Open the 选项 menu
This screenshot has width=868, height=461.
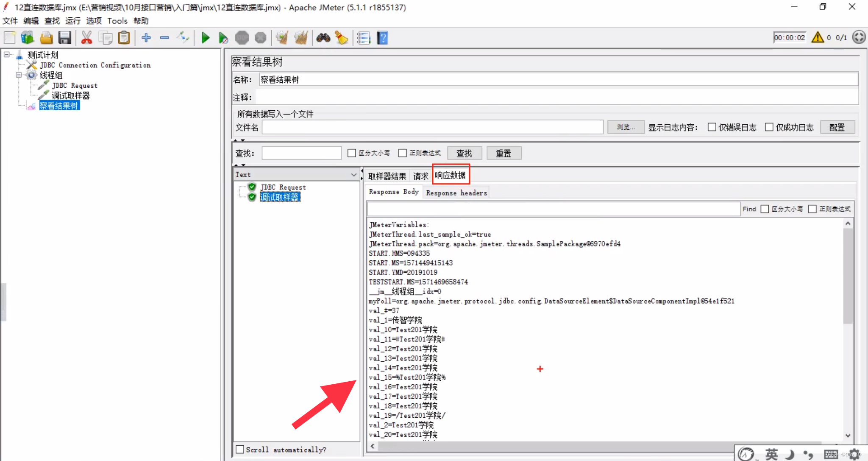(x=94, y=21)
